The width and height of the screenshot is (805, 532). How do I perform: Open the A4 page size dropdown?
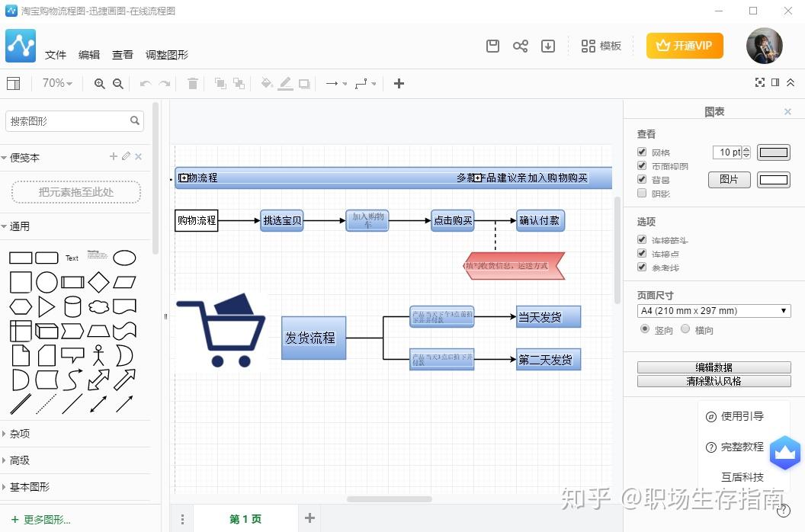pos(714,311)
